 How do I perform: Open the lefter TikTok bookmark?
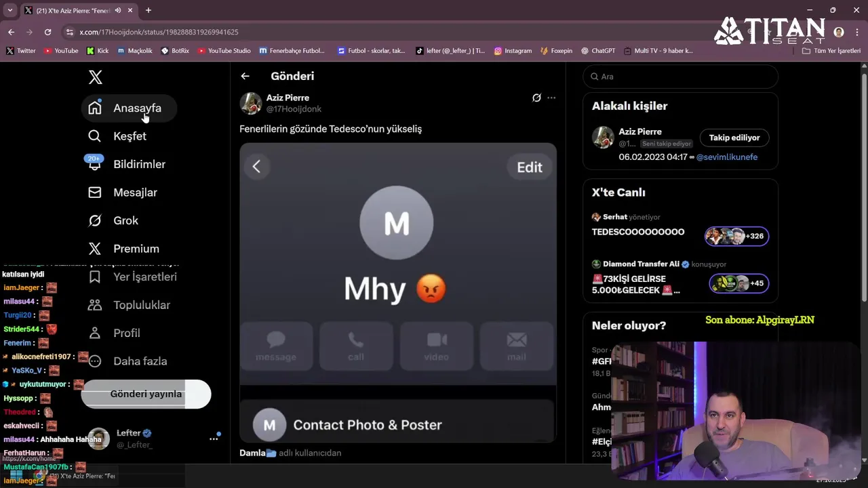pos(450,51)
